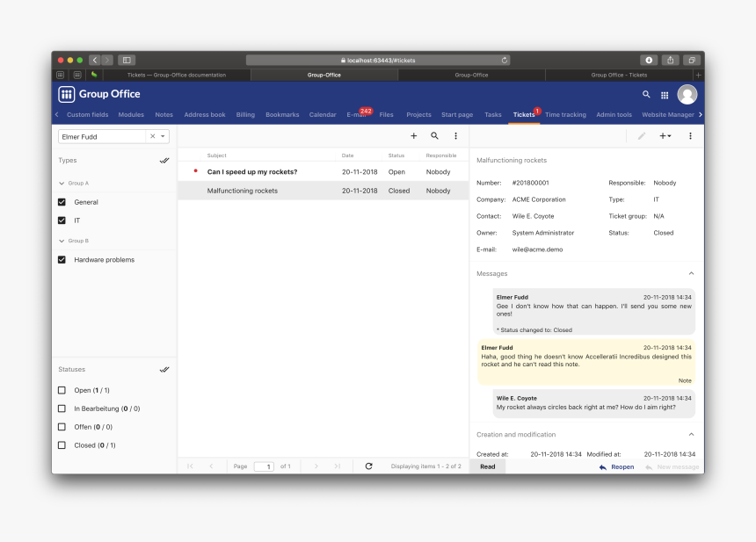This screenshot has width=756, height=542.
Task: Check the Closed status filter
Action: tap(62, 445)
